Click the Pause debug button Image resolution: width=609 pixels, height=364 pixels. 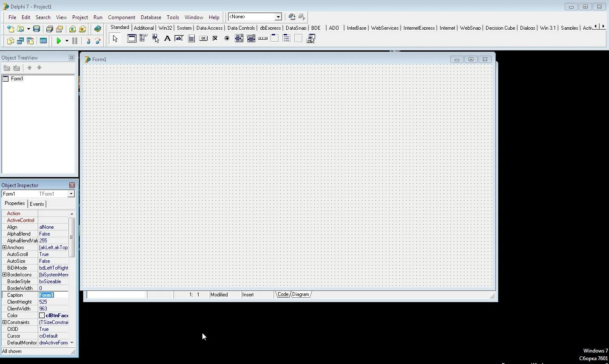coord(75,41)
